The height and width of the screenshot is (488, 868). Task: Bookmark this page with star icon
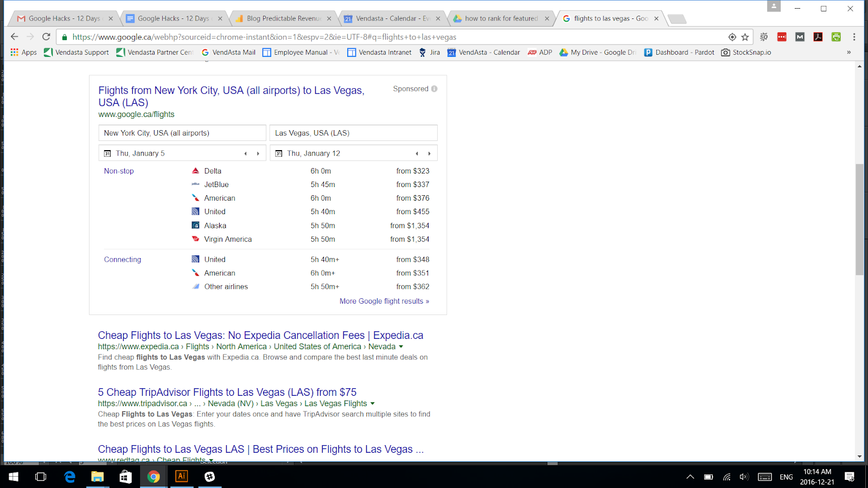coord(745,37)
